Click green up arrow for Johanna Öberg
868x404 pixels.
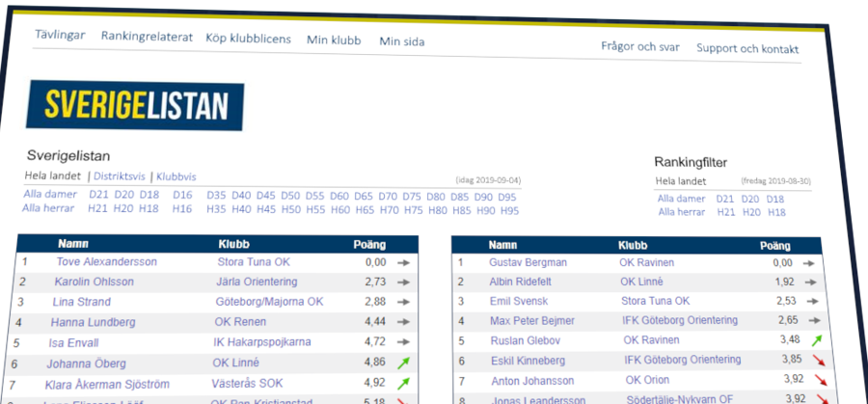click(x=403, y=364)
